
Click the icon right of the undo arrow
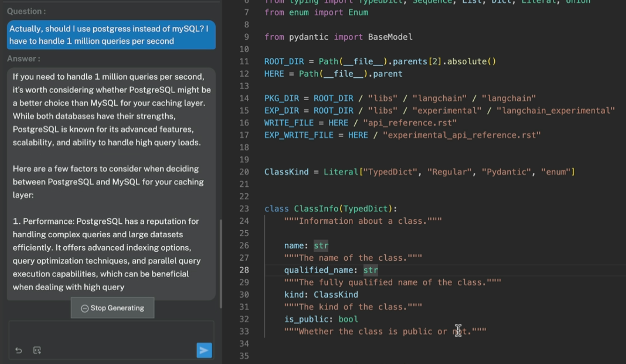(x=37, y=350)
